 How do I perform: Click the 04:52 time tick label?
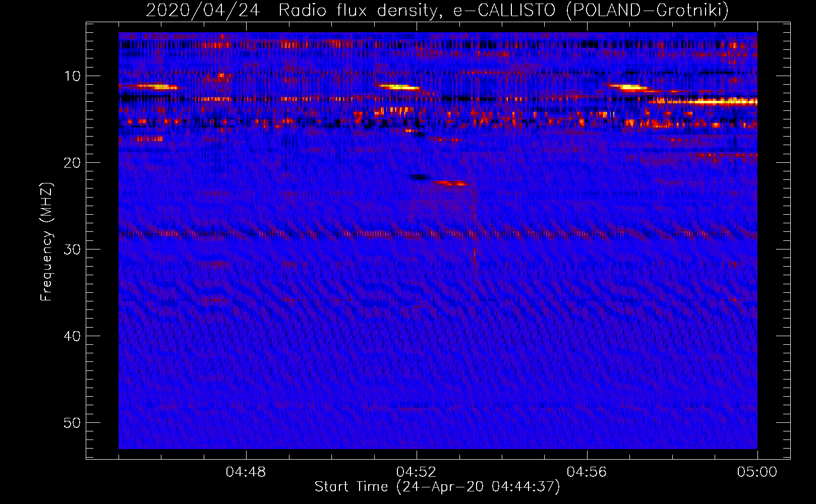tap(416, 472)
